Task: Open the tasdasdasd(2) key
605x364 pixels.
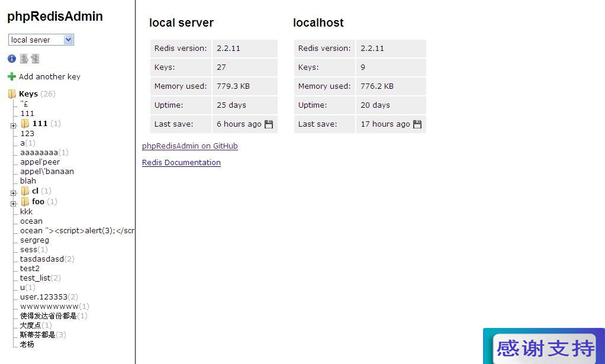Action: (x=47, y=259)
